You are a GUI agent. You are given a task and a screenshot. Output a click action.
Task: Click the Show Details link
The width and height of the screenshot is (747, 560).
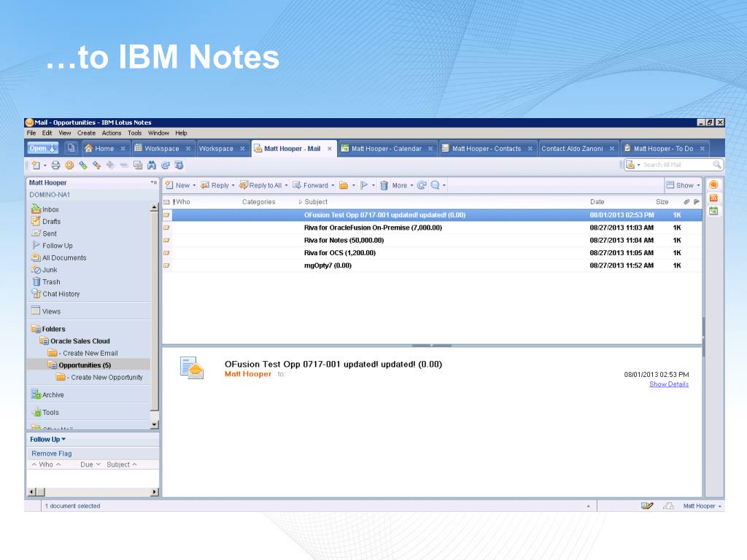pyautogui.click(x=669, y=384)
